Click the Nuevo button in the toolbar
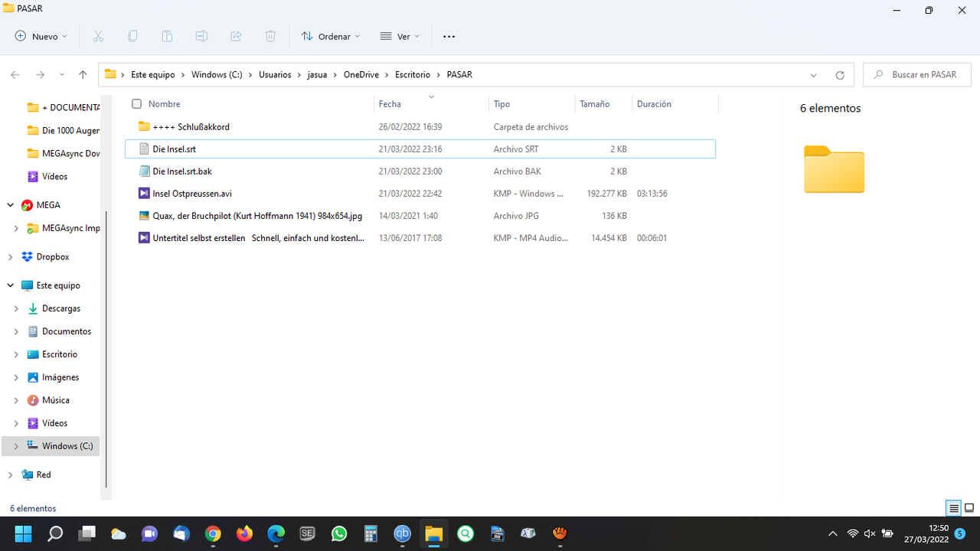The height and width of the screenshot is (551, 980). (41, 36)
